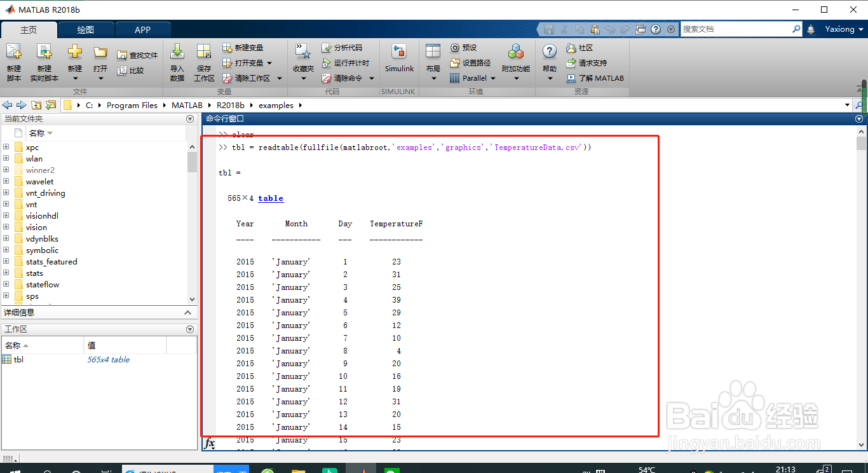This screenshot has width=868, height=473.
Task: Click the New Live Script icon
Action: pos(44,53)
